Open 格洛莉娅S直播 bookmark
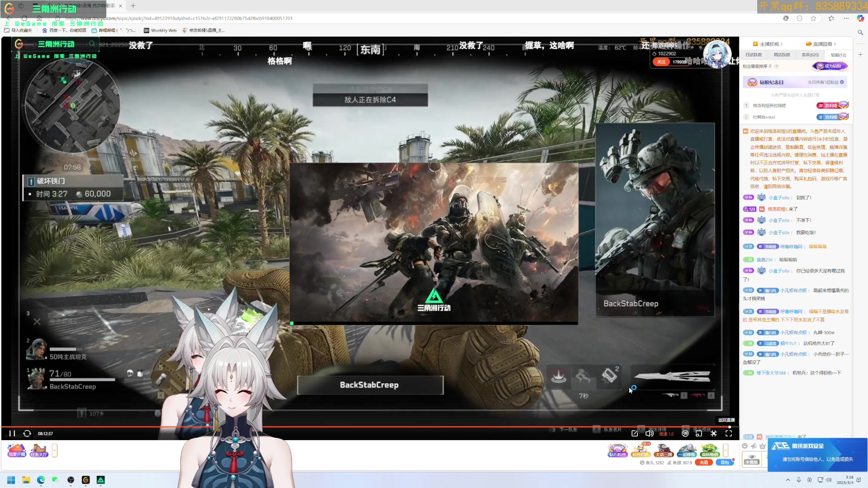This screenshot has height=488, width=868. [203, 30]
